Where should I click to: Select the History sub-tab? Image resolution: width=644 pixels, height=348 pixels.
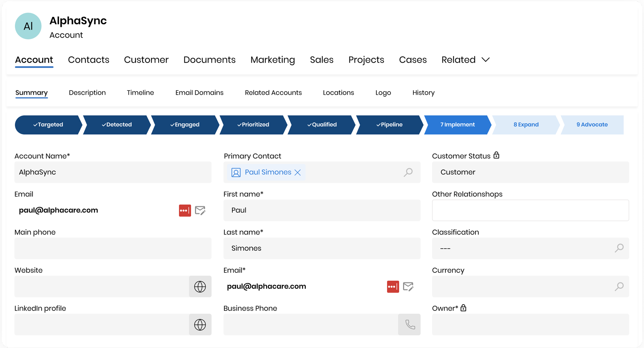(x=424, y=93)
